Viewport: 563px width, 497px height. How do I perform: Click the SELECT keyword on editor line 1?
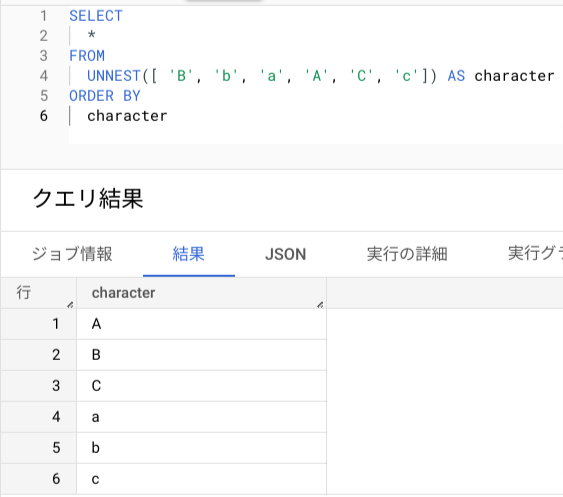tap(96, 16)
